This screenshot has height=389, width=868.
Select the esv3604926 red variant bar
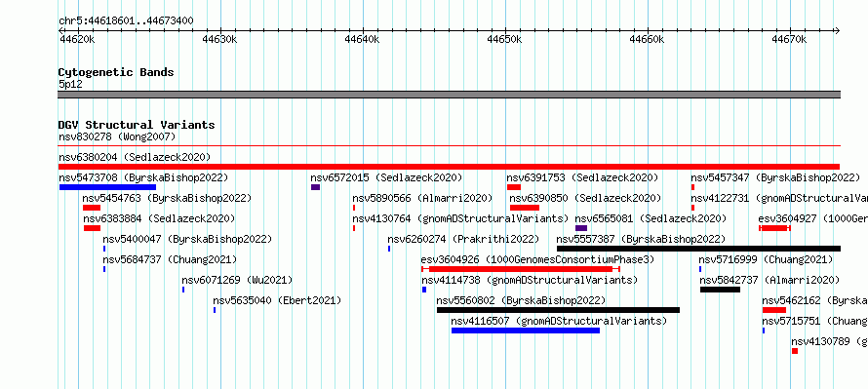tap(521, 269)
